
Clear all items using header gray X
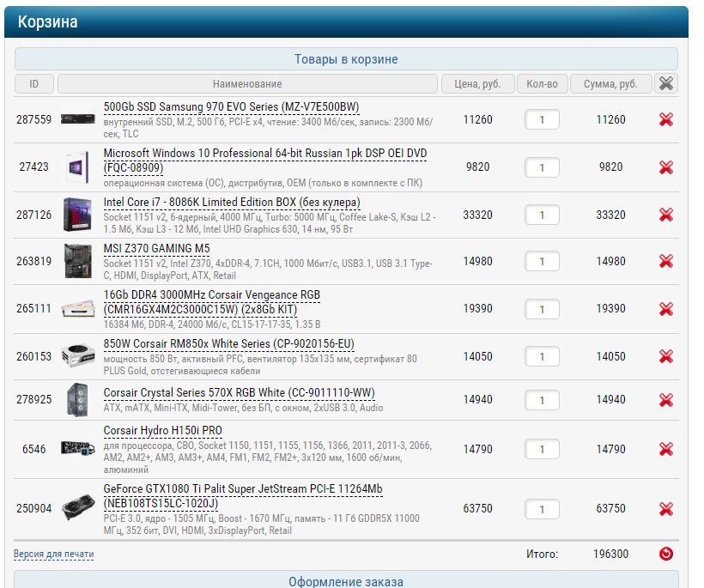[666, 83]
